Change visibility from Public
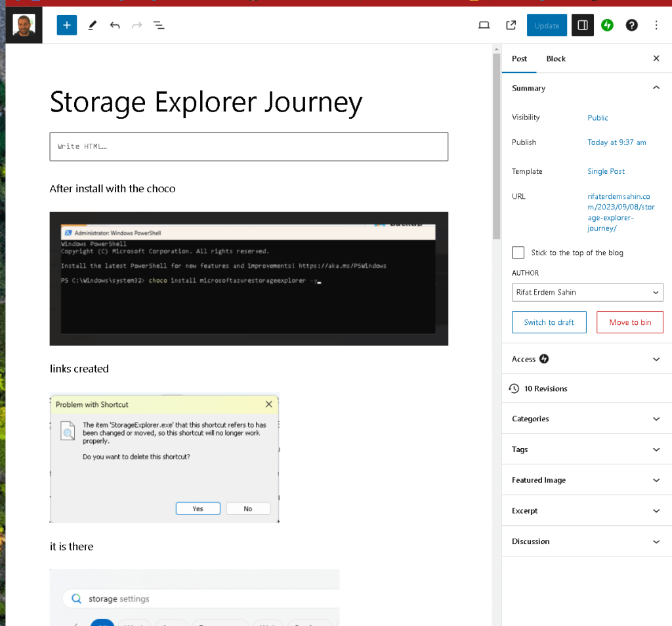This screenshot has height=626, width=672. pyautogui.click(x=597, y=117)
